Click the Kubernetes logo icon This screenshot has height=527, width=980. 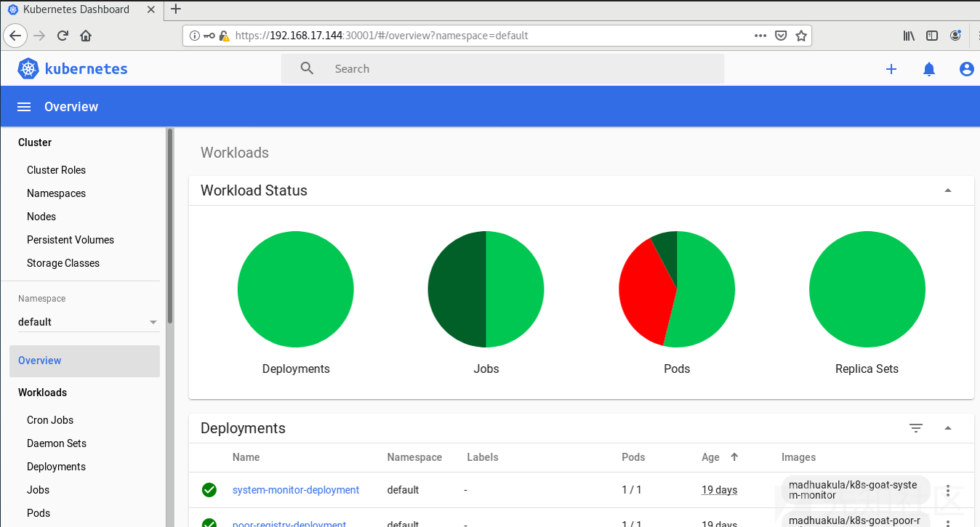pyautogui.click(x=28, y=69)
